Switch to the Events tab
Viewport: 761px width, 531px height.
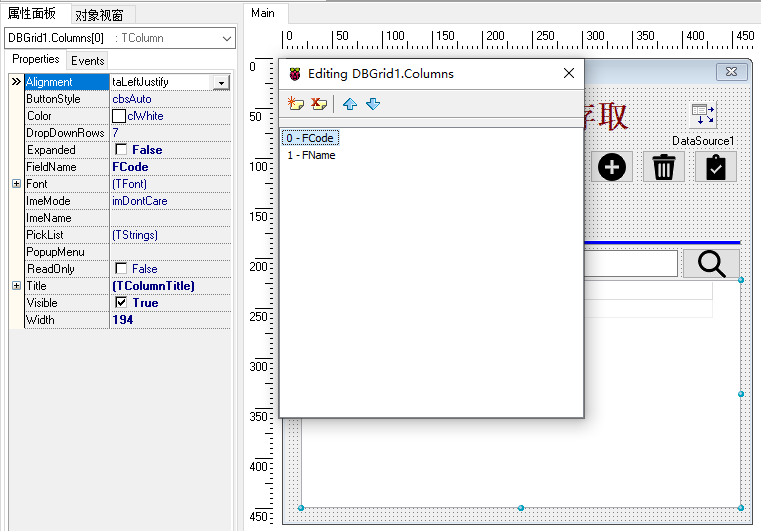[87, 61]
